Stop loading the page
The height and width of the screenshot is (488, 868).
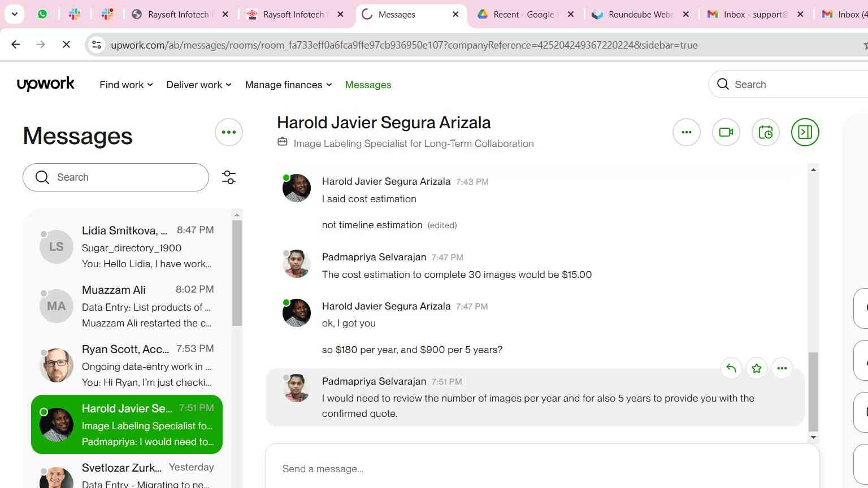[x=66, y=45]
